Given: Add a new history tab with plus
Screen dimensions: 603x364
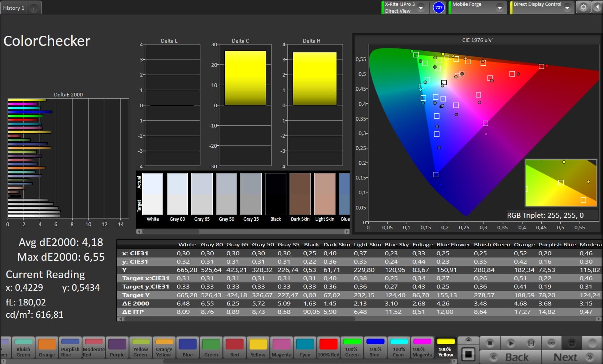Looking at the screenshot, I should pos(34,8).
